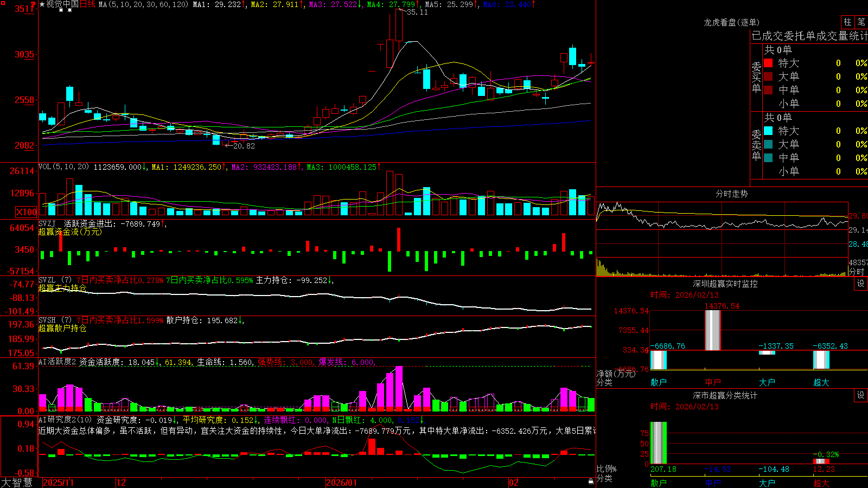Click 深圳超赢实时监控 panel title

click(x=725, y=284)
